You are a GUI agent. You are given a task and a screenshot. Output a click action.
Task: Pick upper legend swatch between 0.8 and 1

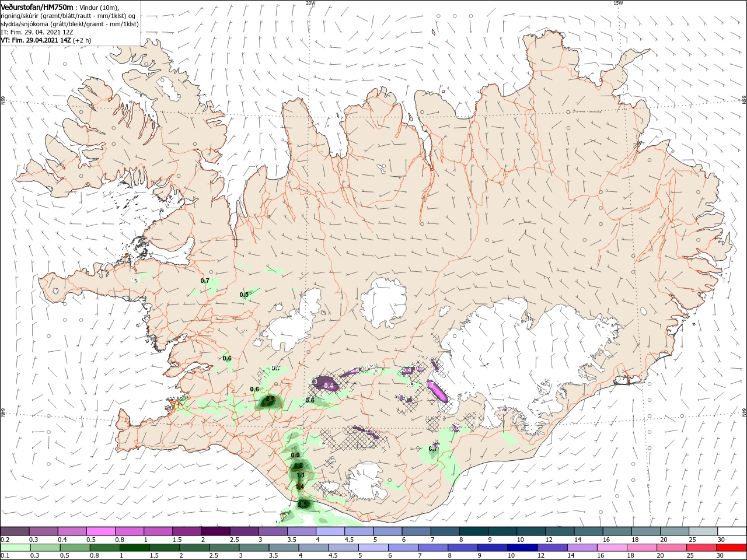pyautogui.click(x=130, y=531)
